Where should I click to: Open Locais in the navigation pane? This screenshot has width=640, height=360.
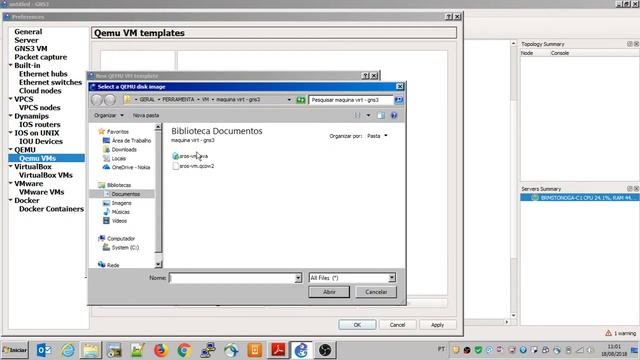(115, 158)
